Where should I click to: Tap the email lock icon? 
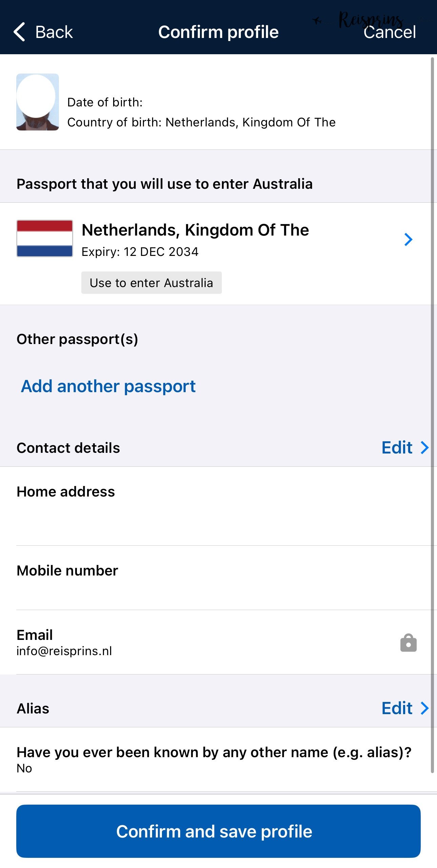(408, 643)
